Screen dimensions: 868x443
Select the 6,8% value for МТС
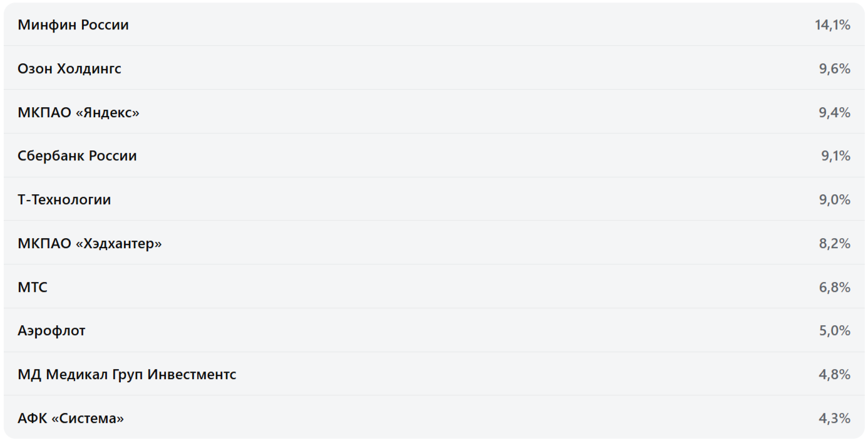[834, 288]
